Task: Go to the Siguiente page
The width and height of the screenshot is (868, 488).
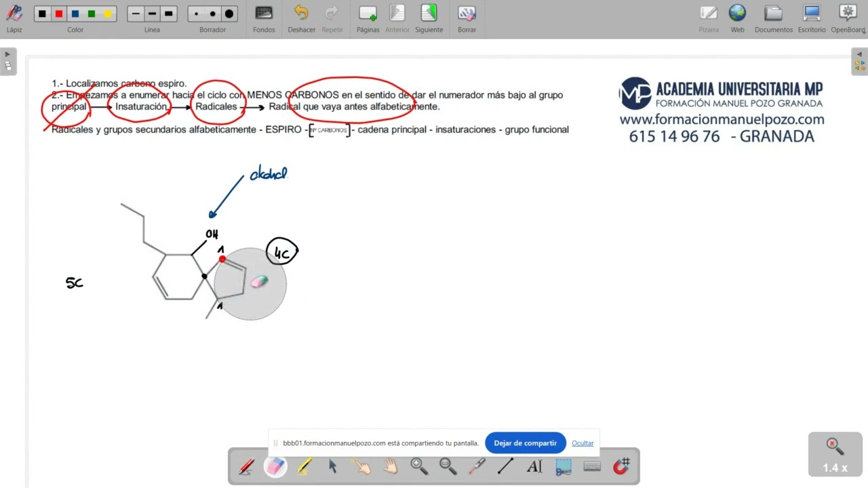Action: click(x=429, y=18)
